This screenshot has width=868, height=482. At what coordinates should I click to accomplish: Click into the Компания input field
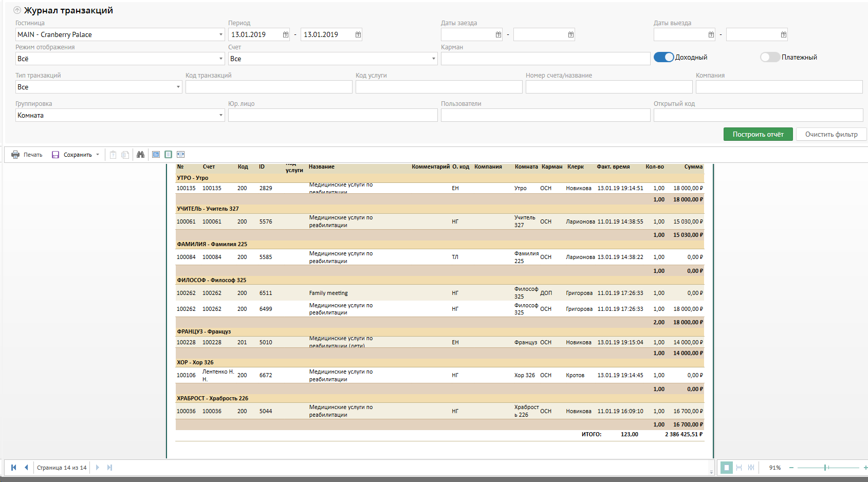779,87
